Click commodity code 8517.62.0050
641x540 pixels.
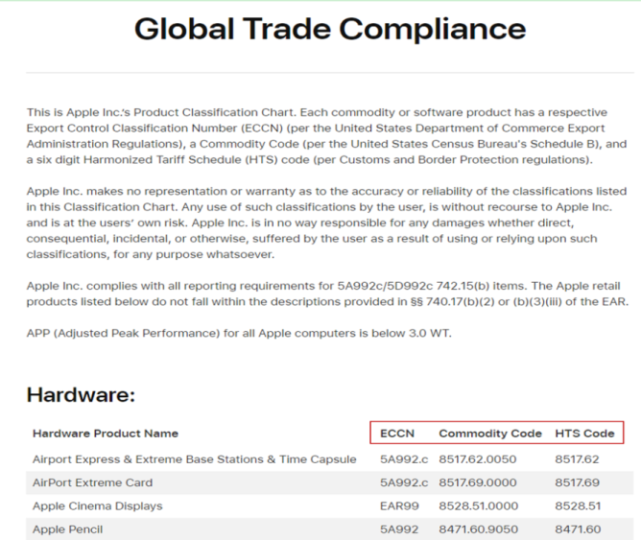477,459
